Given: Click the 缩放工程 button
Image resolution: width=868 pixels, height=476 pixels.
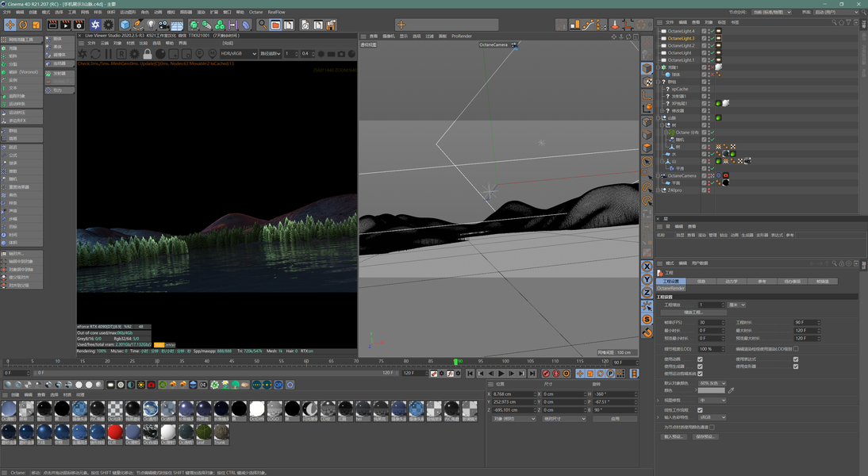Looking at the screenshot, I should [693, 312].
